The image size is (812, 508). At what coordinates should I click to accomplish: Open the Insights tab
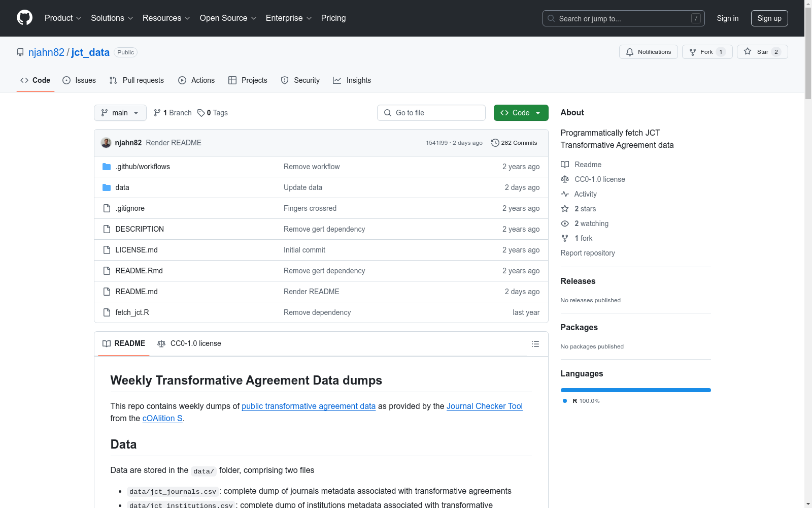(352, 80)
